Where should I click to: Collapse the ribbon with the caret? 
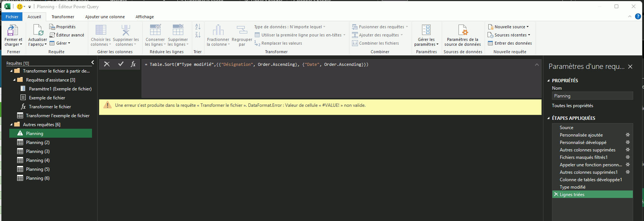click(x=630, y=16)
